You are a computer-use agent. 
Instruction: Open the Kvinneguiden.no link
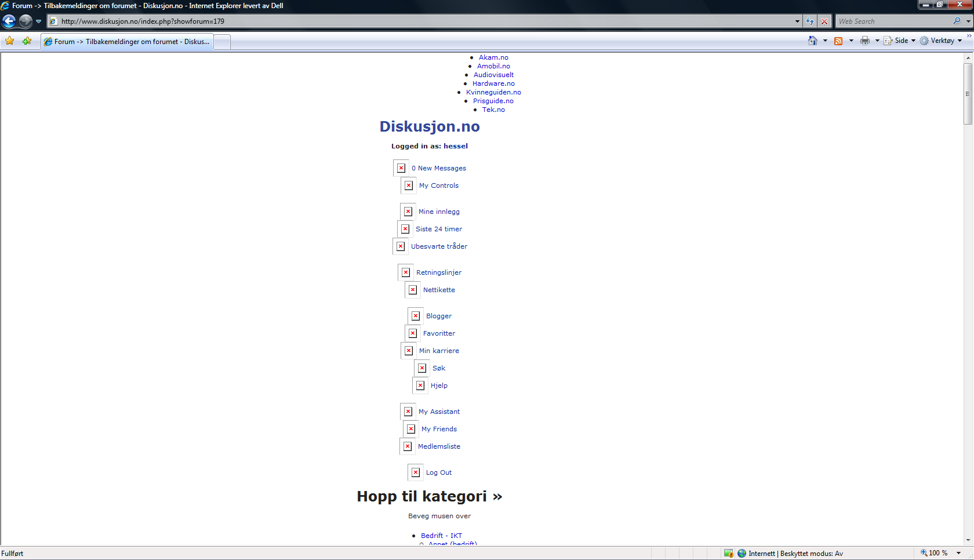point(493,92)
